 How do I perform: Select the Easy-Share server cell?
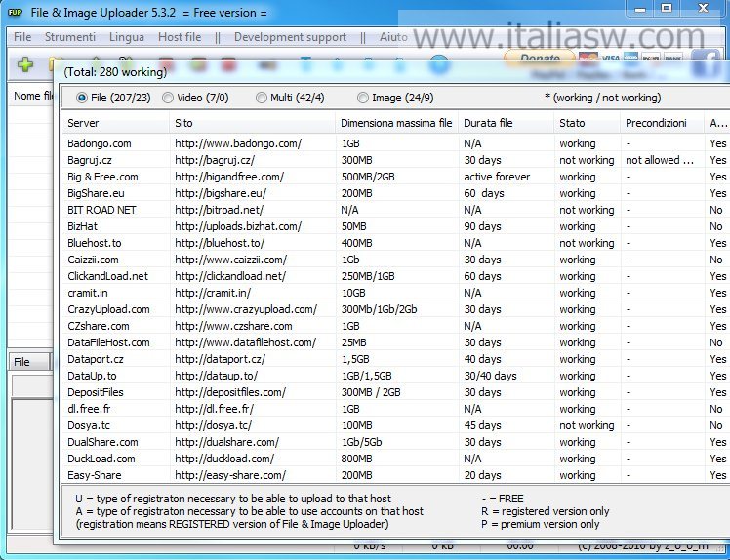(x=94, y=476)
